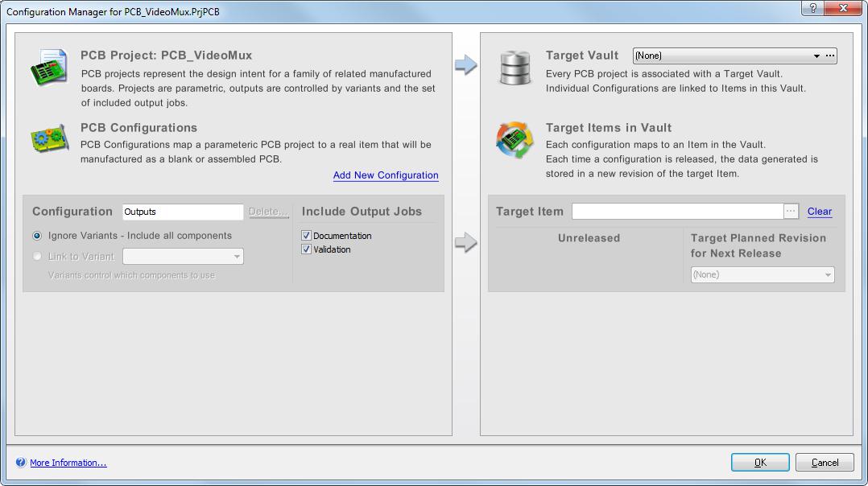Click the PCB Configurations icon
The width and height of the screenshot is (868, 486).
(49, 139)
